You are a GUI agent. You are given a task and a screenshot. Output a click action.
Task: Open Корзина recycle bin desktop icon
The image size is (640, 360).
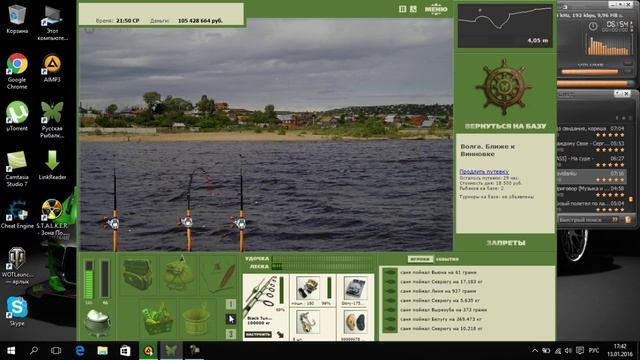point(17,19)
